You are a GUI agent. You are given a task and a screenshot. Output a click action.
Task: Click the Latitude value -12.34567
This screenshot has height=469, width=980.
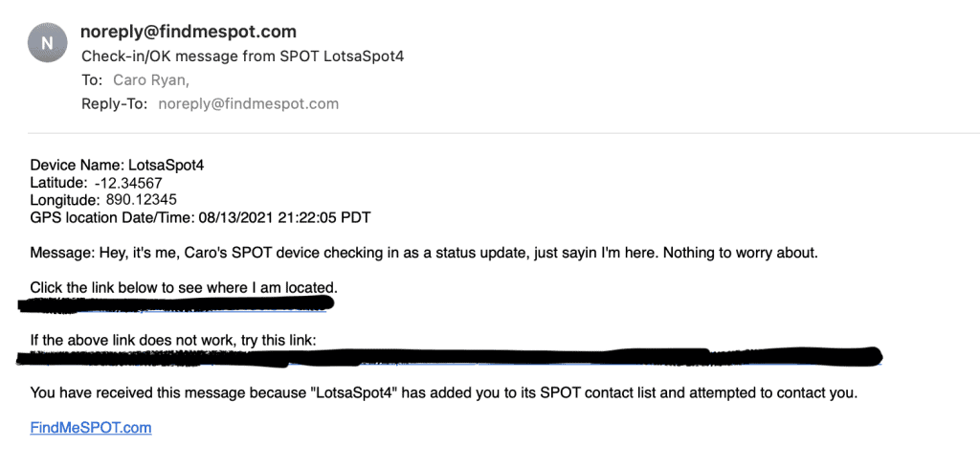coord(127,183)
